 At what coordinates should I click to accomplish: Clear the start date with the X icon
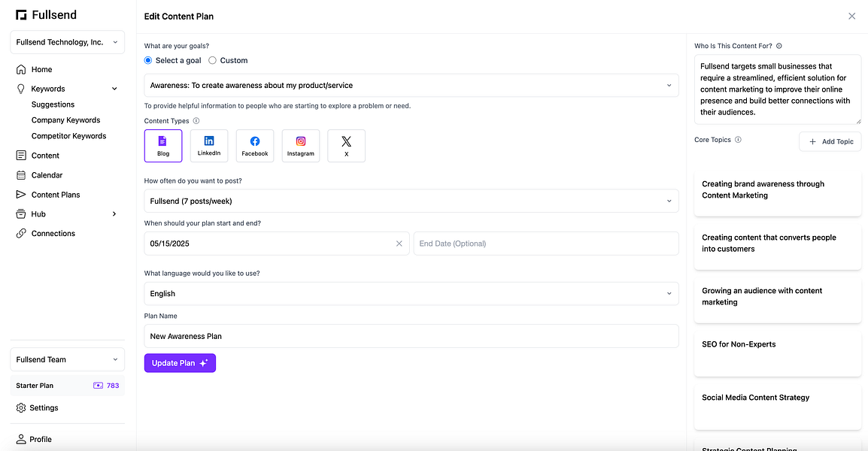click(x=399, y=244)
